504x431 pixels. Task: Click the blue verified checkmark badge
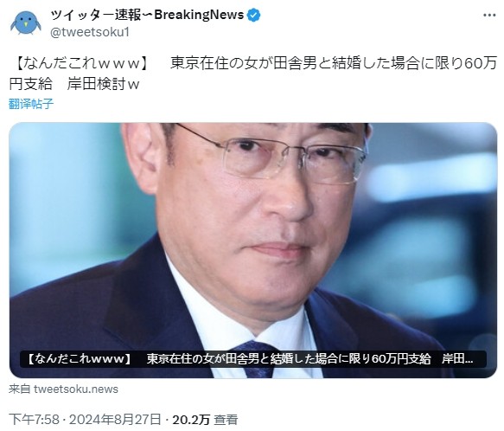[253, 15]
